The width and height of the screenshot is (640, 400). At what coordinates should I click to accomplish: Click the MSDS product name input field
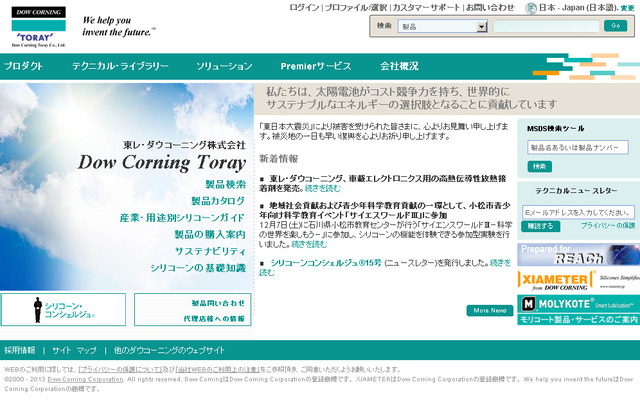pos(578,148)
